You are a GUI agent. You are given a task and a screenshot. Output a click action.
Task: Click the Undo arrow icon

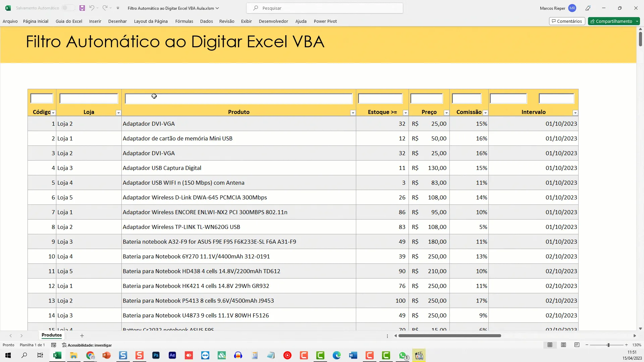coord(92,8)
